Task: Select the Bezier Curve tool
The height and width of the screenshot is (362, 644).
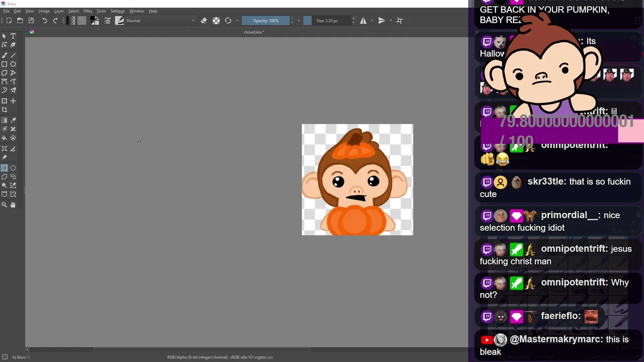Action: 5,81
